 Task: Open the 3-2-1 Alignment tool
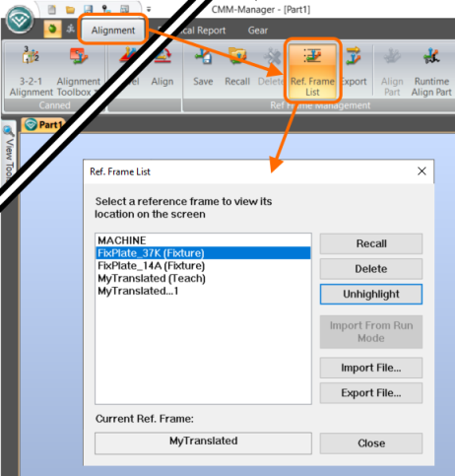[x=31, y=71]
